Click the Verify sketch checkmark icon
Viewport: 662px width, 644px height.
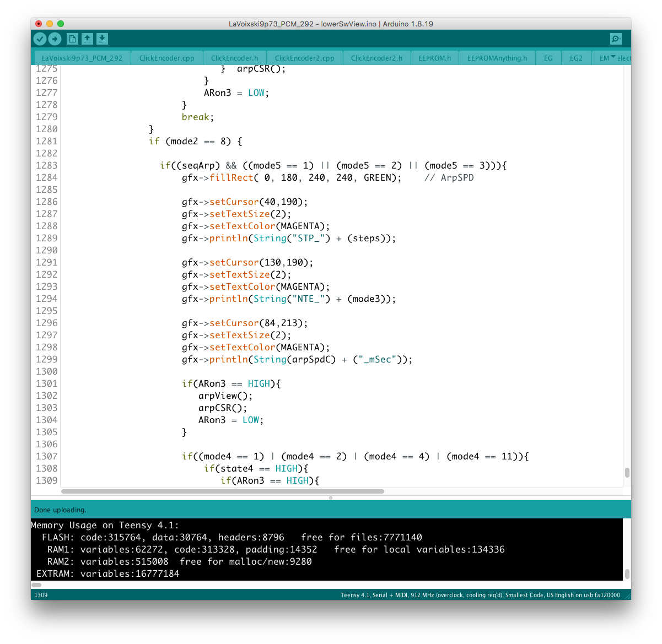click(x=40, y=39)
